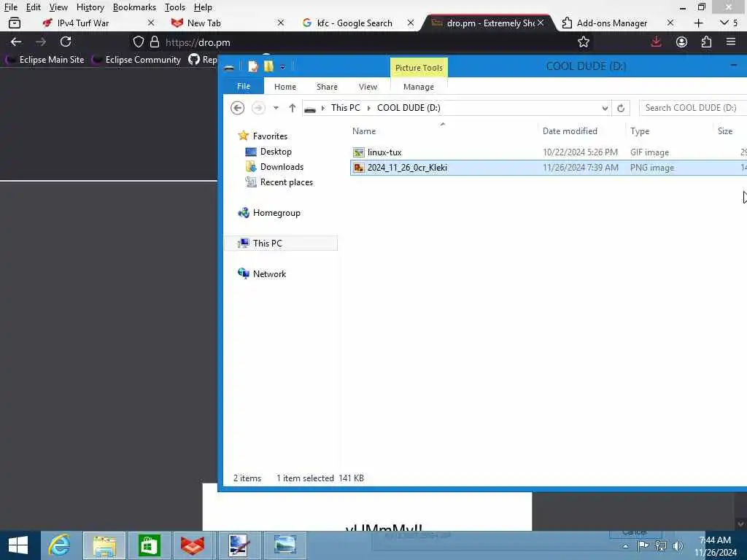The width and height of the screenshot is (747, 560).
Task: Click the Explorer Back navigation button
Action: coord(237,108)
